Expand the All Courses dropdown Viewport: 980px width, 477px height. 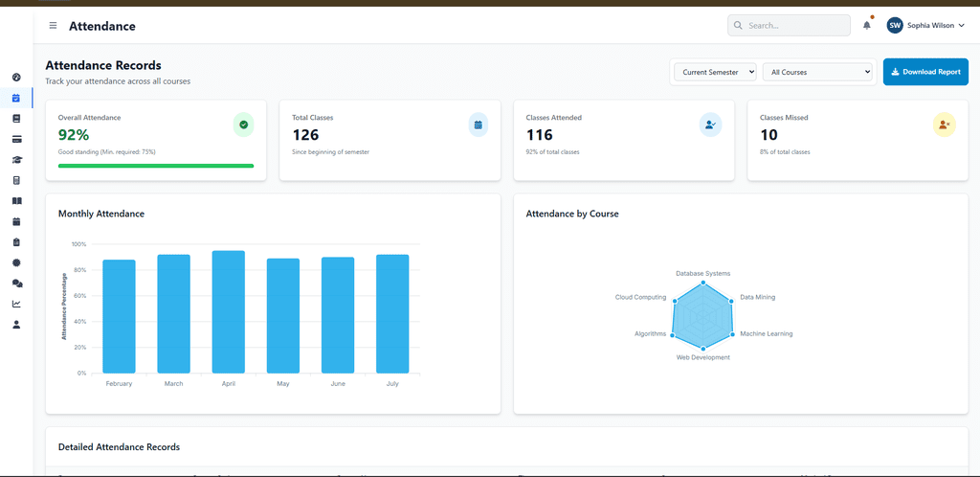tap(817, 72)
